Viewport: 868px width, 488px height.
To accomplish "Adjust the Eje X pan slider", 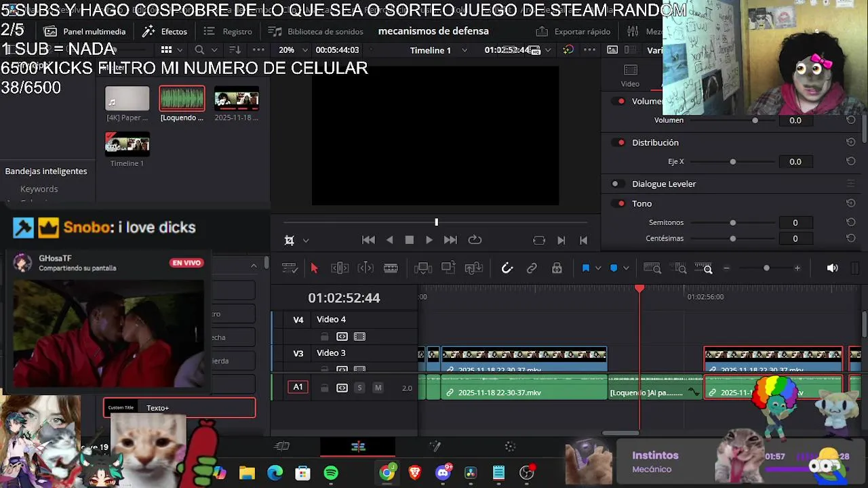I will (732, 162).
